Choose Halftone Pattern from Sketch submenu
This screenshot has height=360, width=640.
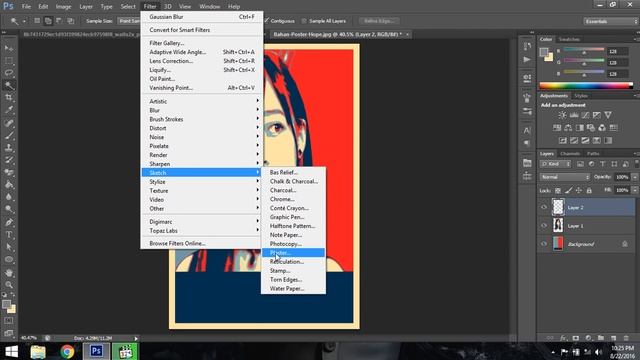click(x=293, y=226)
